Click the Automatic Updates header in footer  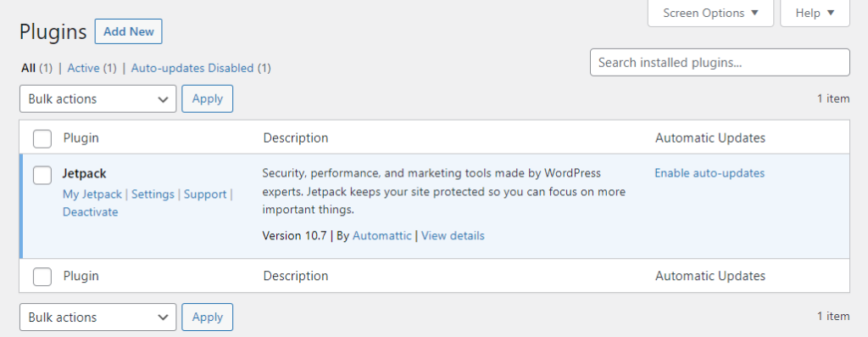(x=710, y=276)
